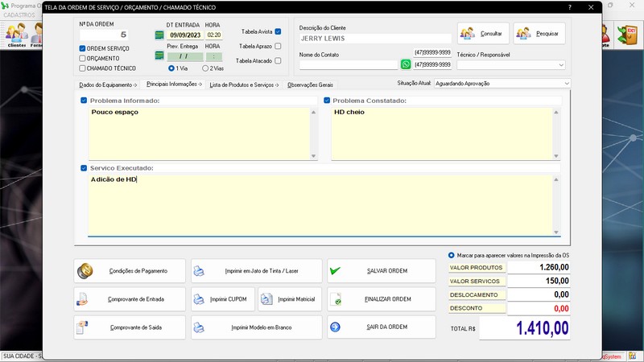The height and width of the screenshot is (362, 644).
Task: Click down arrow in Servico Executado scrollbar
Action: 556,232
